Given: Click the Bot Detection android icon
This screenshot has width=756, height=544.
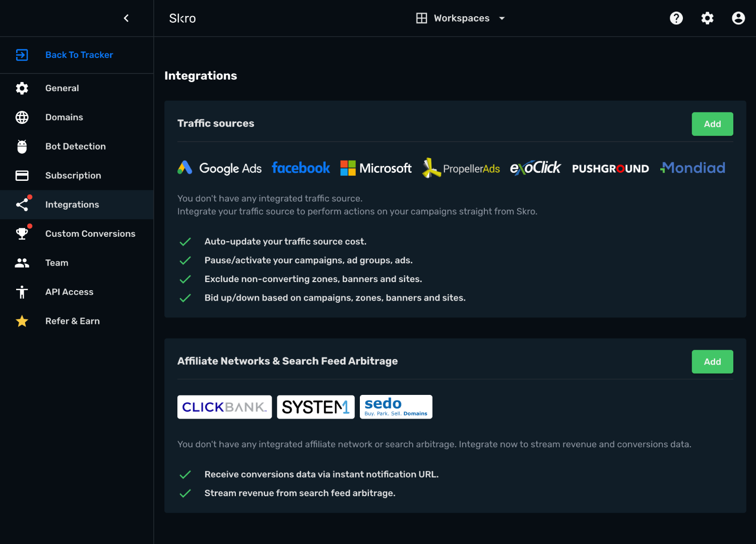Looking at the screenshot, I should tap(22, 147).
